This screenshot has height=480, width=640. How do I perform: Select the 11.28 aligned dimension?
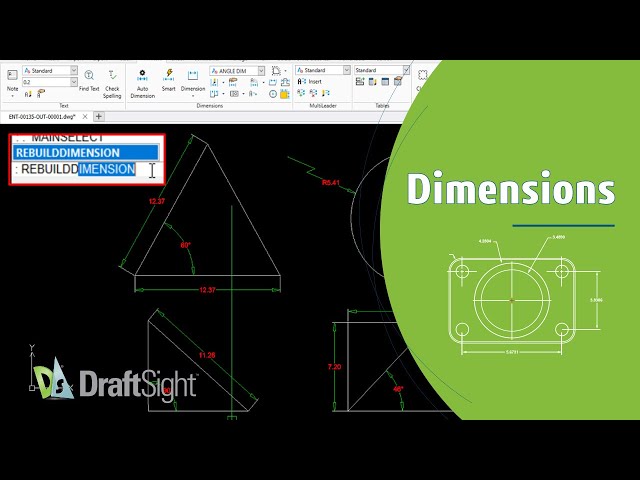click(207, 356)
